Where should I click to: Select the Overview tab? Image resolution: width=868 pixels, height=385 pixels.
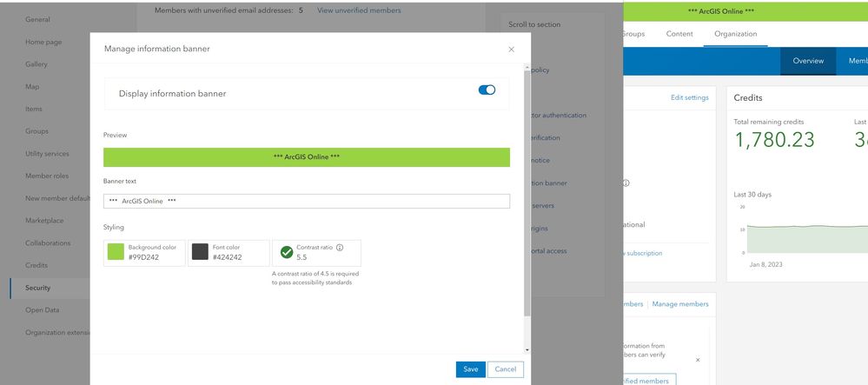(x=808, y=61)
